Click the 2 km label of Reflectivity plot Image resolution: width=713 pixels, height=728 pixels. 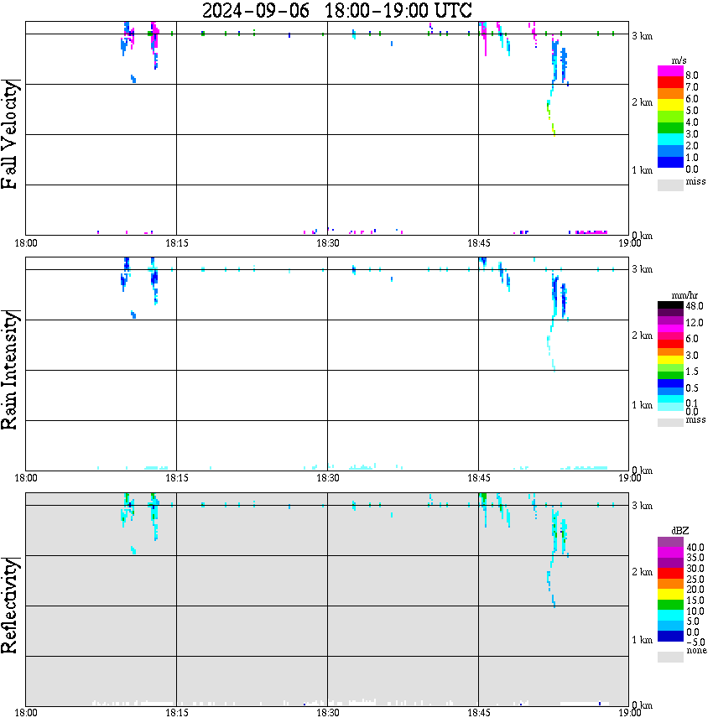(x=643, y=571)
